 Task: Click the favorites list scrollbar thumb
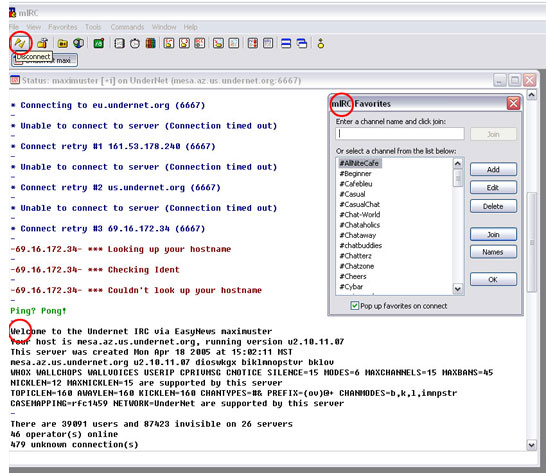tap(458, 178)
